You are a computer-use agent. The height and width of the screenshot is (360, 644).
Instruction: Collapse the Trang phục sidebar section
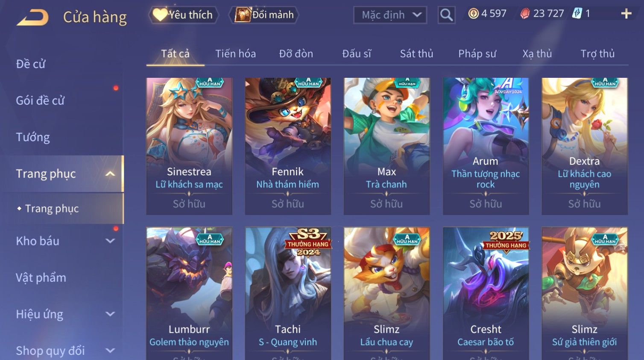[110, 174]
